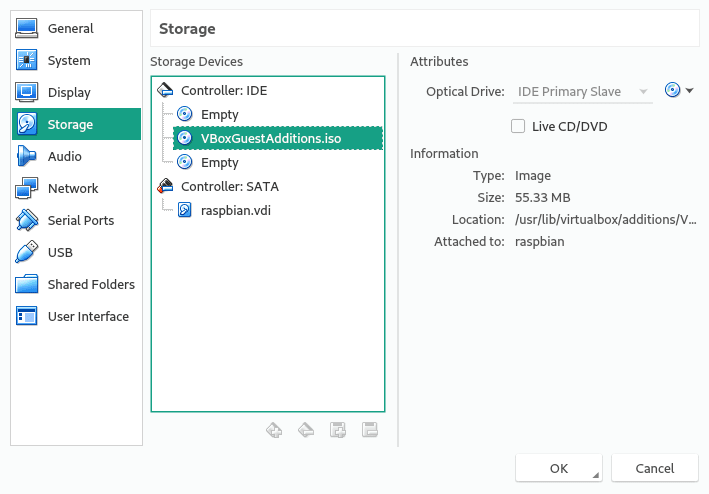Select the VBoxGuestAdditions.iso entry

point(279,138)
